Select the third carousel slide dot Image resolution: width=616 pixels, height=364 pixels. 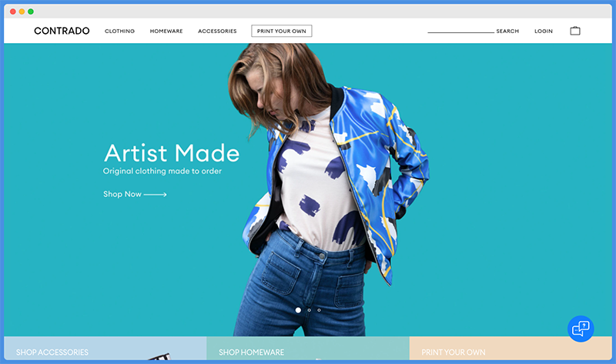tap(319, 310)
